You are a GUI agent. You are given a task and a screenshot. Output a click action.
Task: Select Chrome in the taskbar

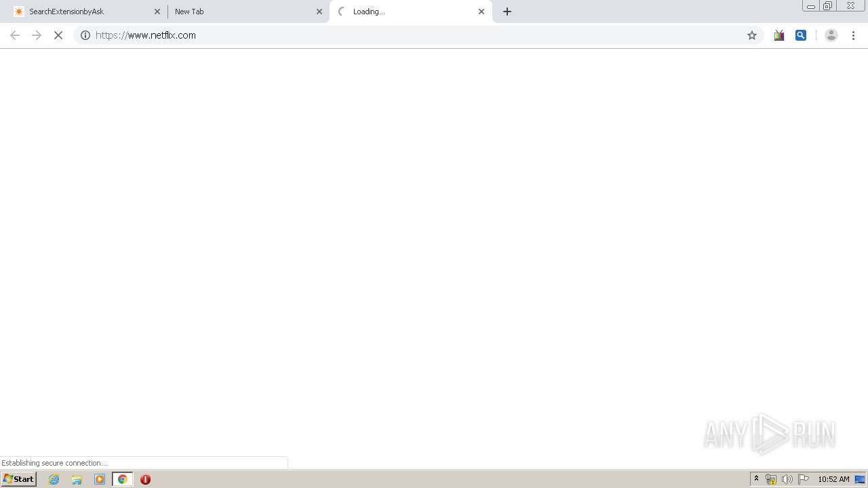coord(123,479)
